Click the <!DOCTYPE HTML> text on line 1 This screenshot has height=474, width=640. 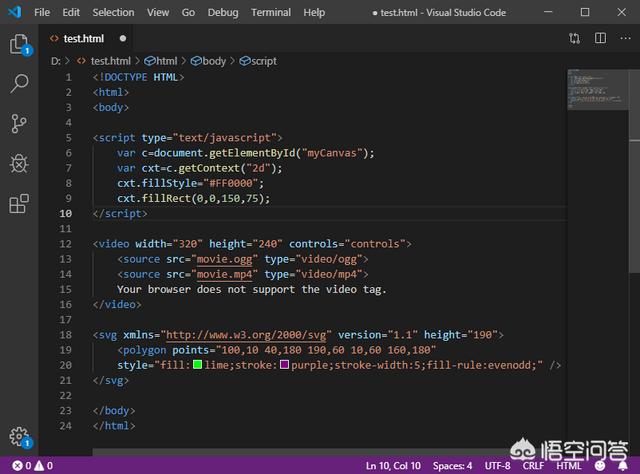pos(138,77)
